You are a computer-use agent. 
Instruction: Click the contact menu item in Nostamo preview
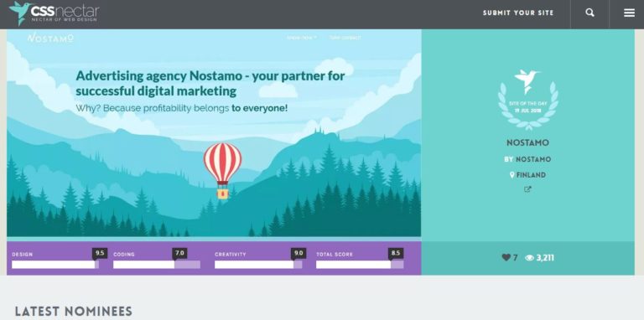pyautogui.click(x=345, y=38)
